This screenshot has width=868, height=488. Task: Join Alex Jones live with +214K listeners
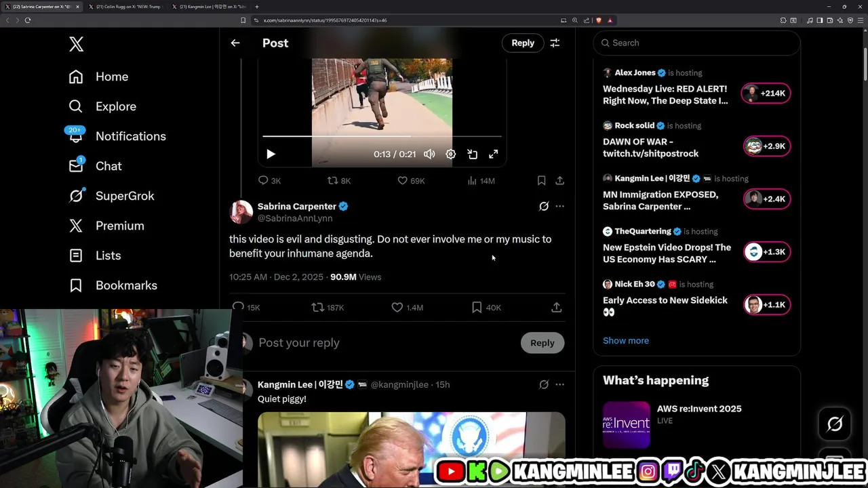(x=766, y=94)
